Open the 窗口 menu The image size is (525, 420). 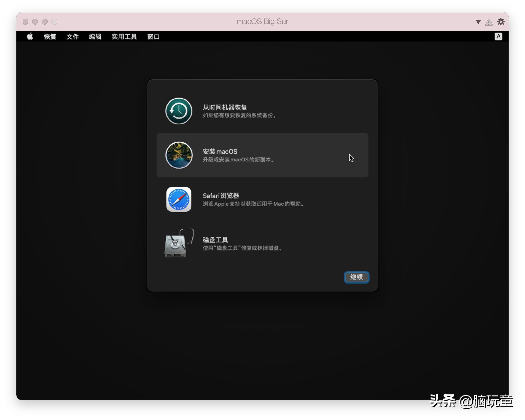pos(153,37)
